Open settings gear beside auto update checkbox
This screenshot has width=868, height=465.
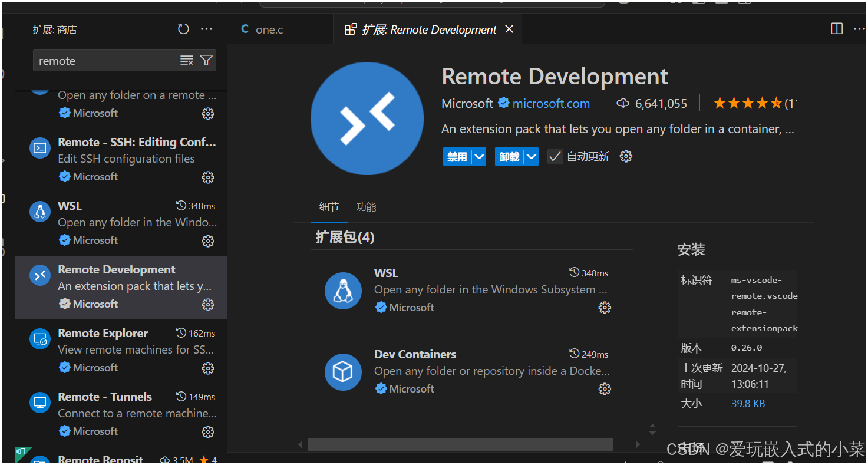[626, 156]
